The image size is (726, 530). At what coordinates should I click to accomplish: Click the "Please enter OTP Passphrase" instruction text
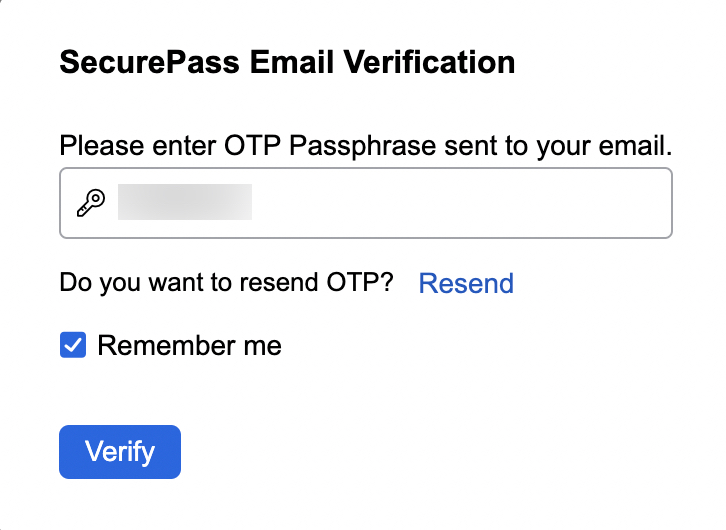click(x=365, y=146)
